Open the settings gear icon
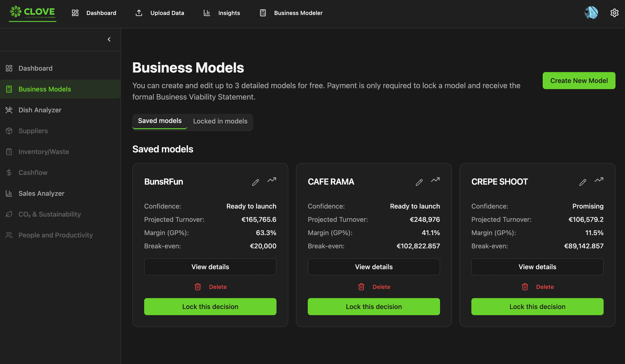This screenshot has height=364, width=625. pyautogui.click(x=614, y=13)
